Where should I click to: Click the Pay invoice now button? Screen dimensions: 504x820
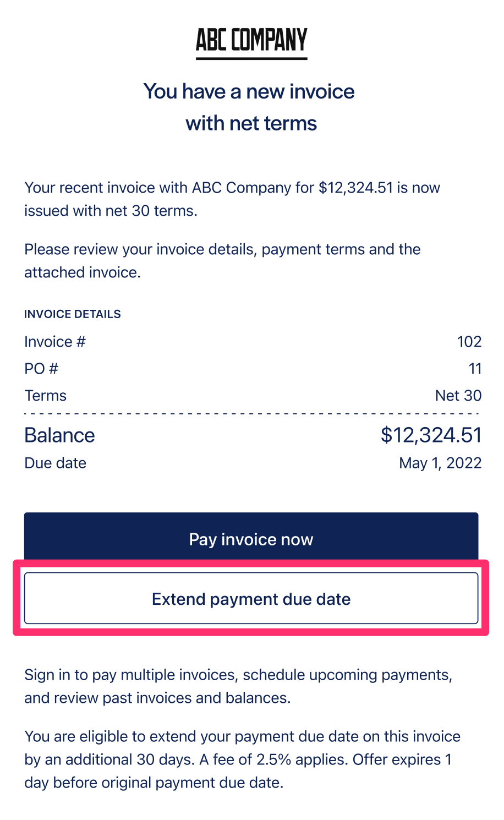(251, 538)
